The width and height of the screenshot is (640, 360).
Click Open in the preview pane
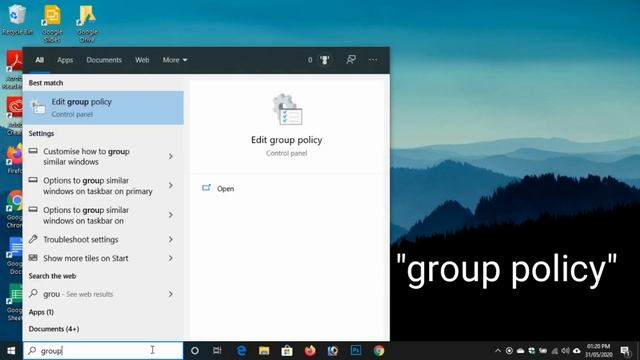225,189
